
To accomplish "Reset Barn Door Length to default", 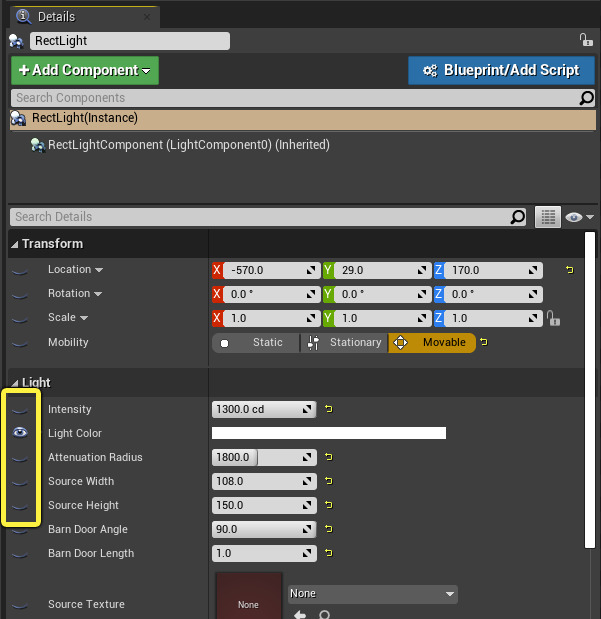I will click(329, 553).
